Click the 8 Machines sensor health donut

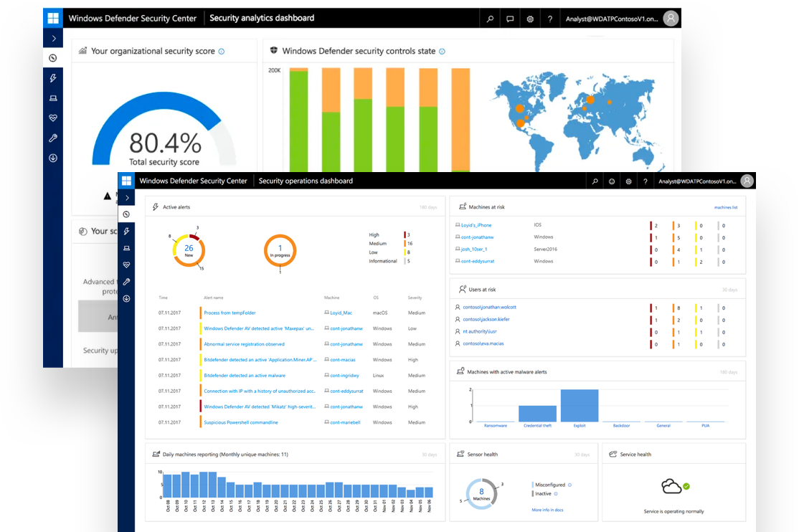[481, 494]
